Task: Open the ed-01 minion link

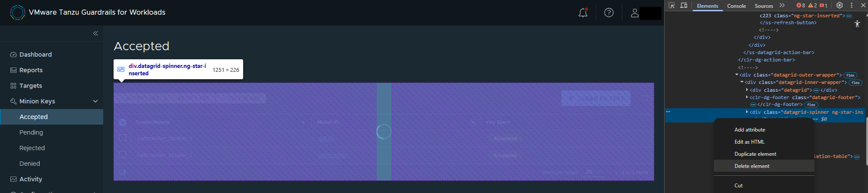Action: click(x=326, y=138)
